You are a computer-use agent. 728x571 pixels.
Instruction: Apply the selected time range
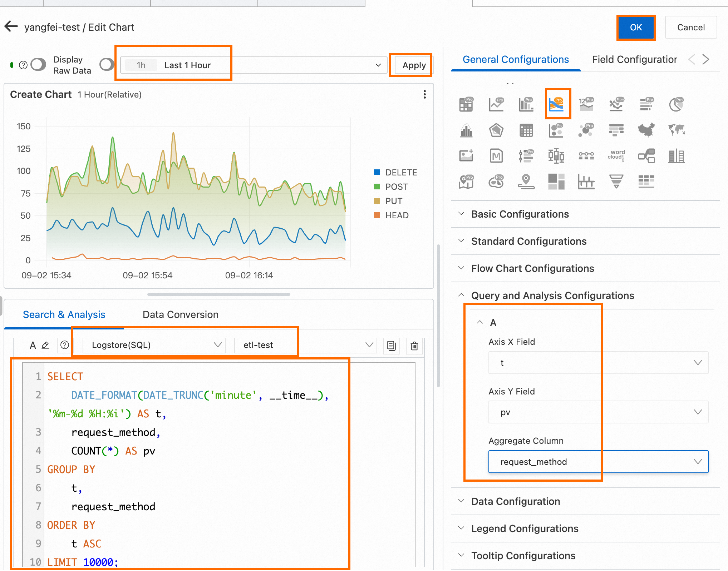click(x=414, y=65)
